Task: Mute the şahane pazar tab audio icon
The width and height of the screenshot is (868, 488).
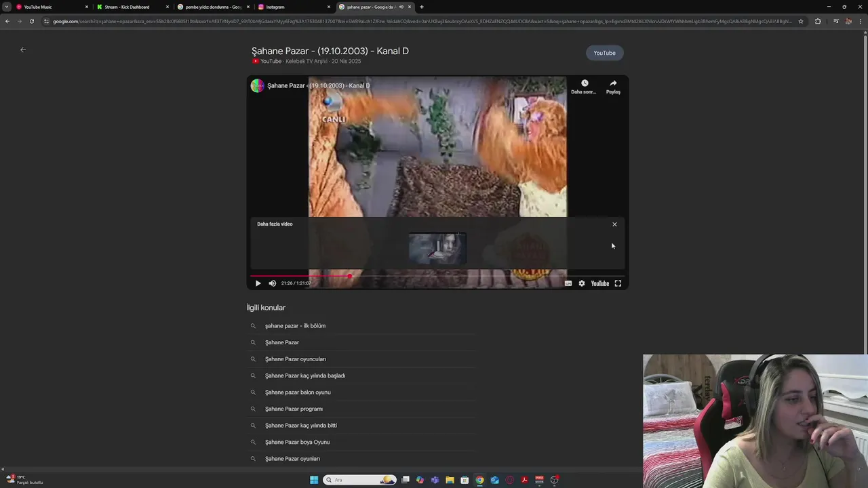Action: (x=401, y=7)
